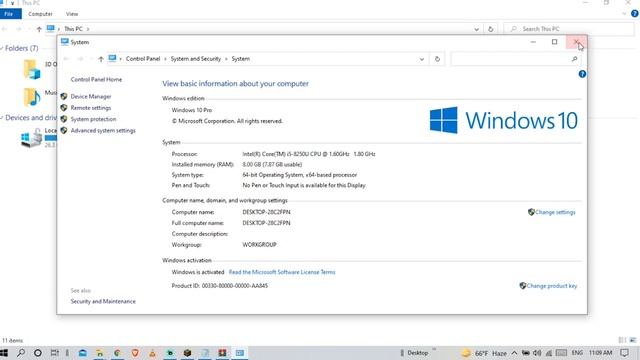
Task: Click Control Panel breadcrumb in address bar
Action: [143, 59]
